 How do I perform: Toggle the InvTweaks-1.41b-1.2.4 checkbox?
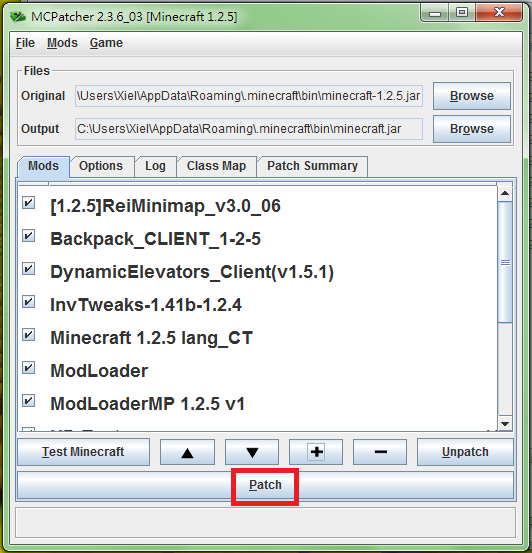pos(29,302)
